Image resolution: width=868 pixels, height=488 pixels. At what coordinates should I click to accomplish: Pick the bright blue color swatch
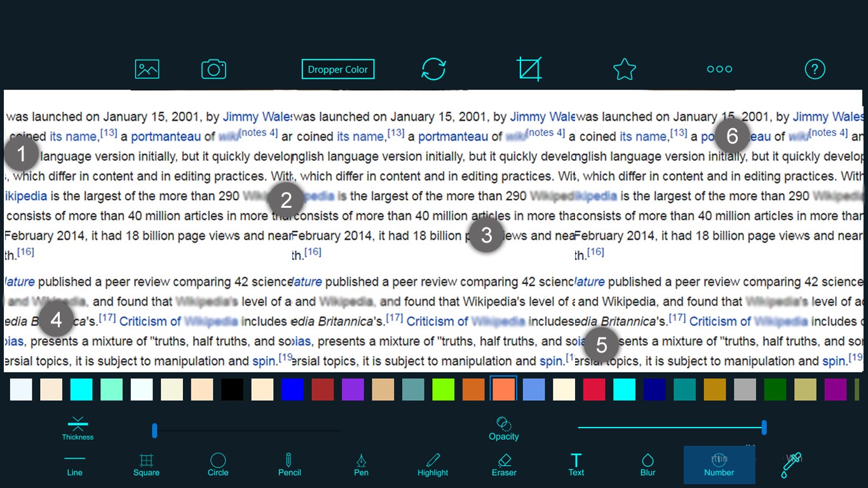[x=292, y=390]
